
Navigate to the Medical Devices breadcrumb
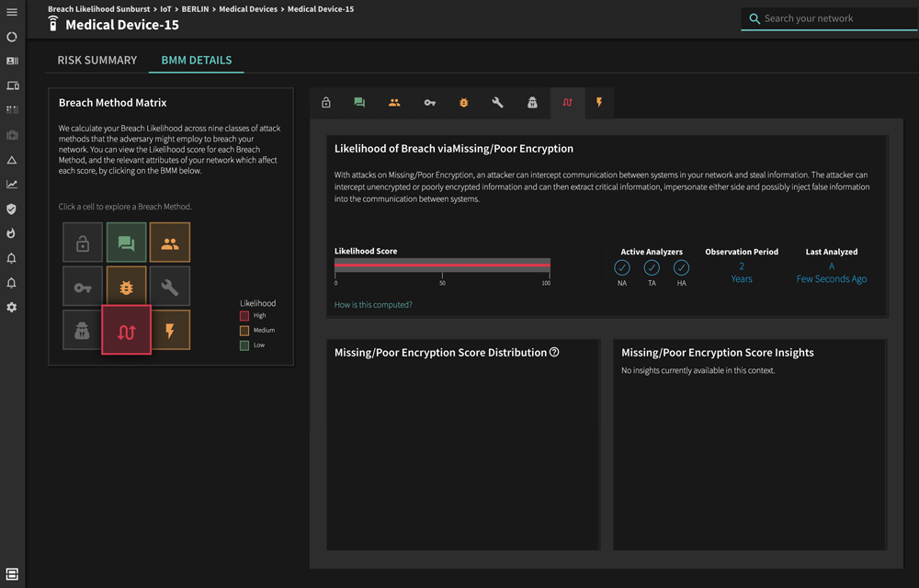coord(248,9)
